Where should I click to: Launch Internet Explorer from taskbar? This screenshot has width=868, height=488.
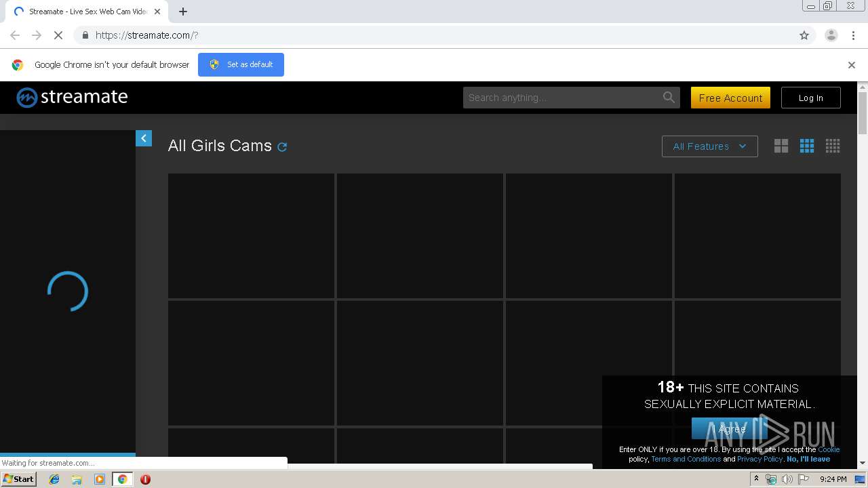[54, 479]
